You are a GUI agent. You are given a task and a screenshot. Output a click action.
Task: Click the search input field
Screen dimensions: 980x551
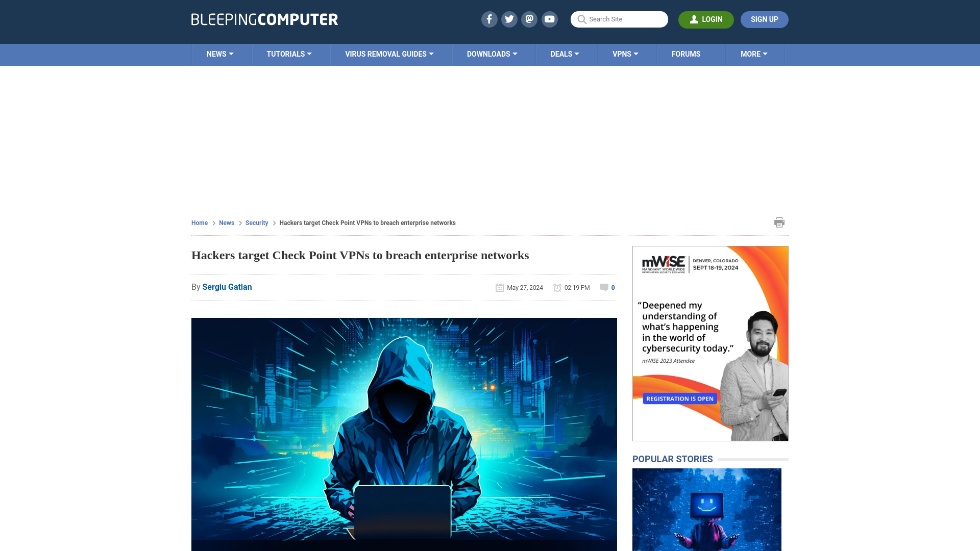pyautogui.click(x=619, y=19)
